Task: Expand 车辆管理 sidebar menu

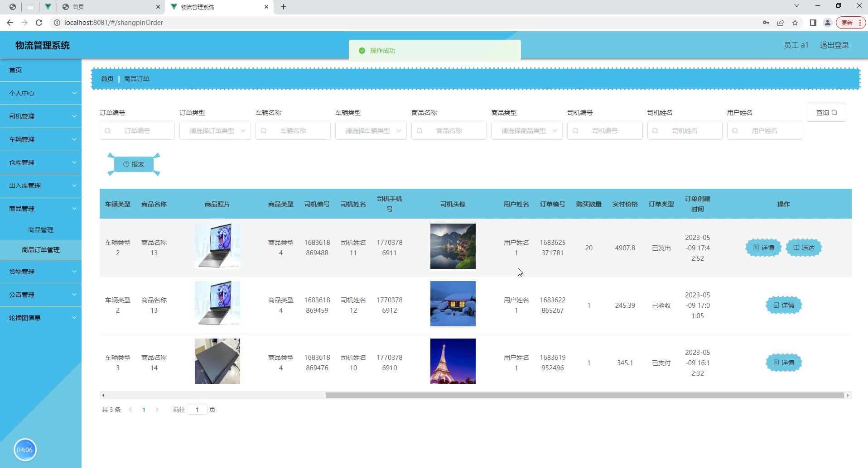Action: (x=41, y=139)
